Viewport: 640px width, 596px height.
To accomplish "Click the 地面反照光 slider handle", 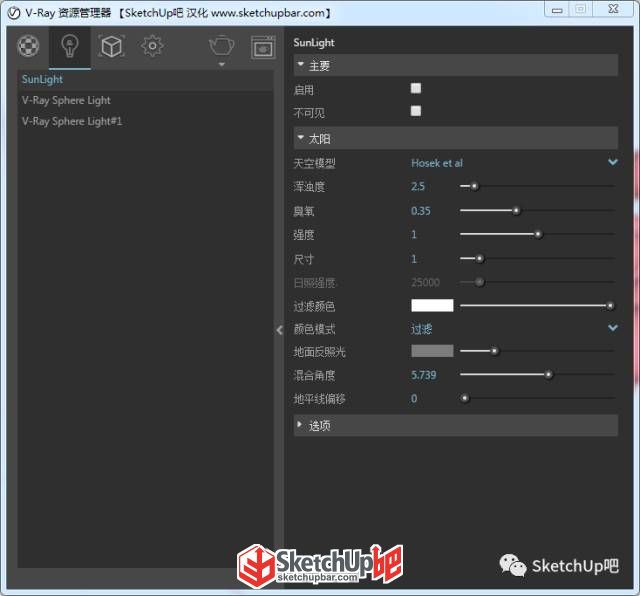I will point(494,351).
